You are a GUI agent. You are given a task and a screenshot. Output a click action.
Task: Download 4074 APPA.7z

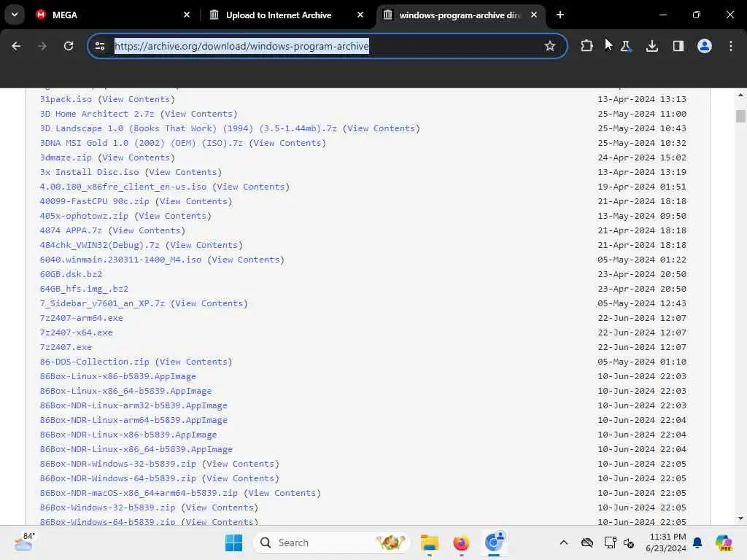point(71,230)
